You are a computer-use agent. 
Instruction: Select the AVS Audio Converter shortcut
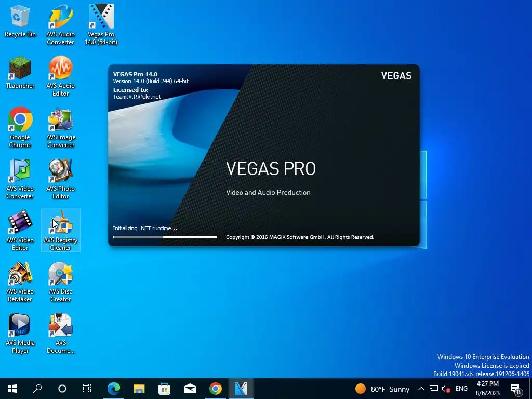pyautogui.click(x=60, y=25)
